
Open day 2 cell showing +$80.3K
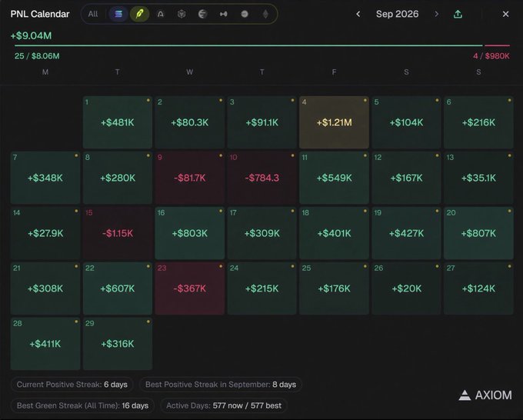coord(189,122)
